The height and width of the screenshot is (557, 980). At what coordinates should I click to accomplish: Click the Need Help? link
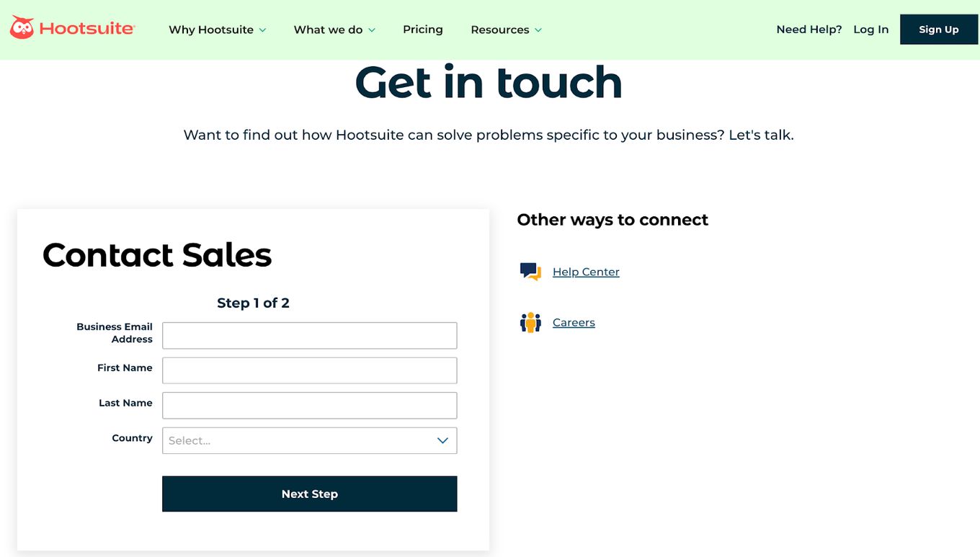pos(809,30)
